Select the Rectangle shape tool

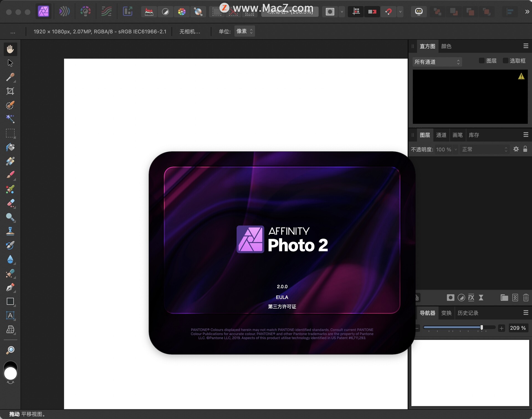pyautogui.click(x=10, y=302)
